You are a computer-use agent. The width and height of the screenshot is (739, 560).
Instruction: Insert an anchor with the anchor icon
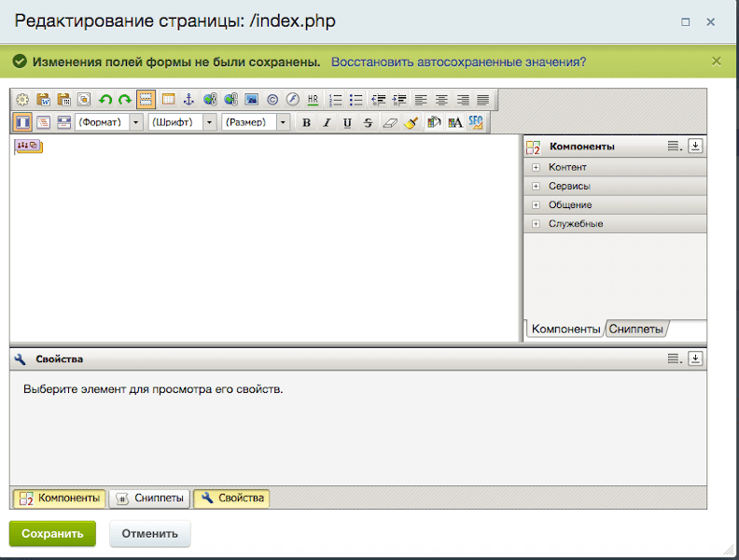click(188, 99)
